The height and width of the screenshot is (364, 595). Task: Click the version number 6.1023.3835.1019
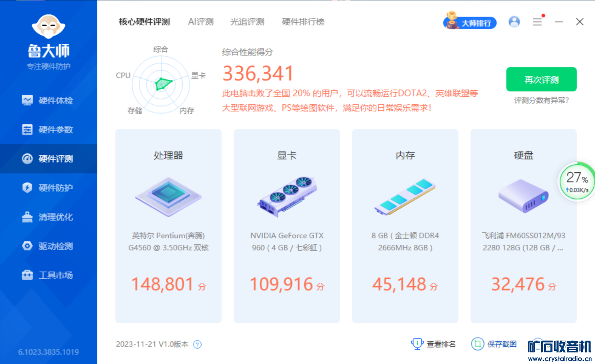coord(49,352)
